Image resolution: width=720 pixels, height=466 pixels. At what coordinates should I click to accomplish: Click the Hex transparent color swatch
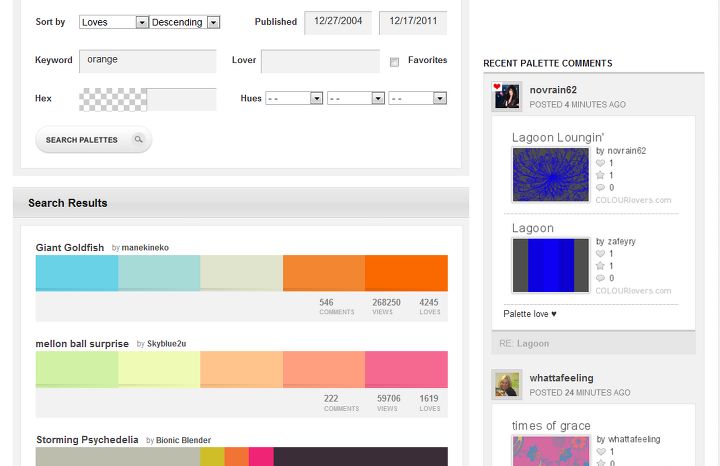pos(113,100)
